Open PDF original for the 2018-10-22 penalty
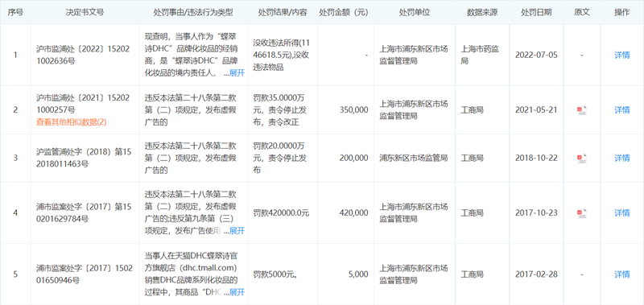 [581, 158]
